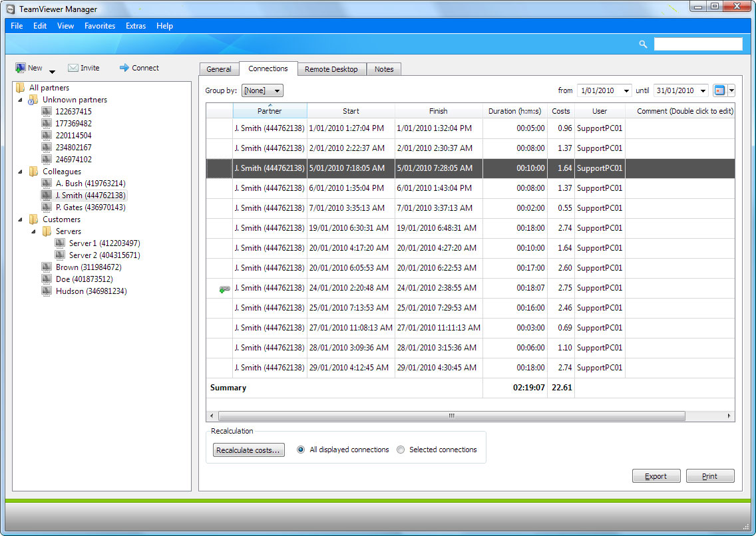Open the Favorites menu
Image resolution: width=756 pixels, height=536 pixels.
point(100,26)
